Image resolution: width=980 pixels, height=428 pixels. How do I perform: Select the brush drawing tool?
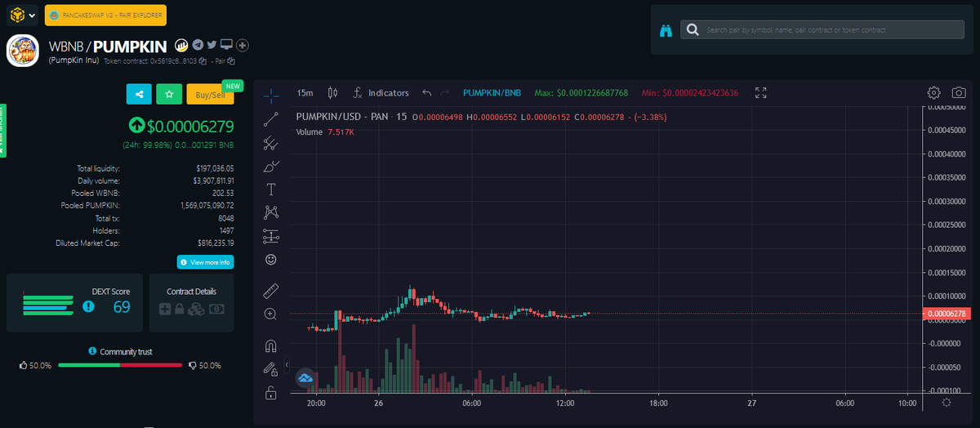click(x=271, y=166)
